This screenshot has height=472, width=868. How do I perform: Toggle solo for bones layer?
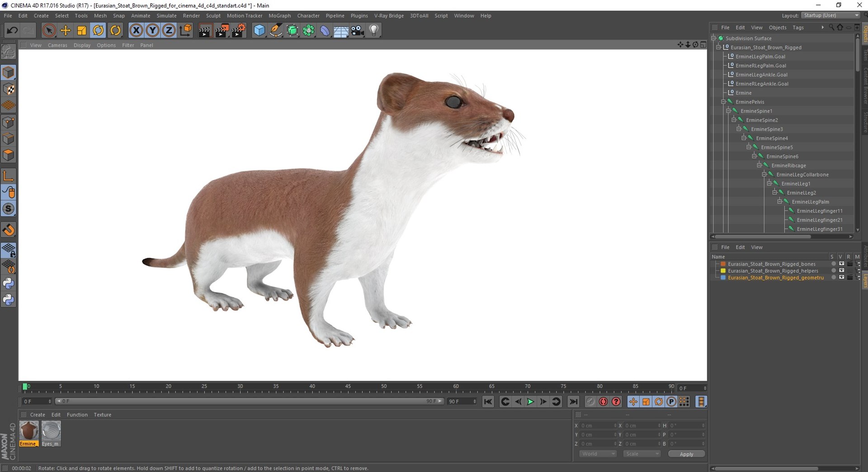coord(833,264)
